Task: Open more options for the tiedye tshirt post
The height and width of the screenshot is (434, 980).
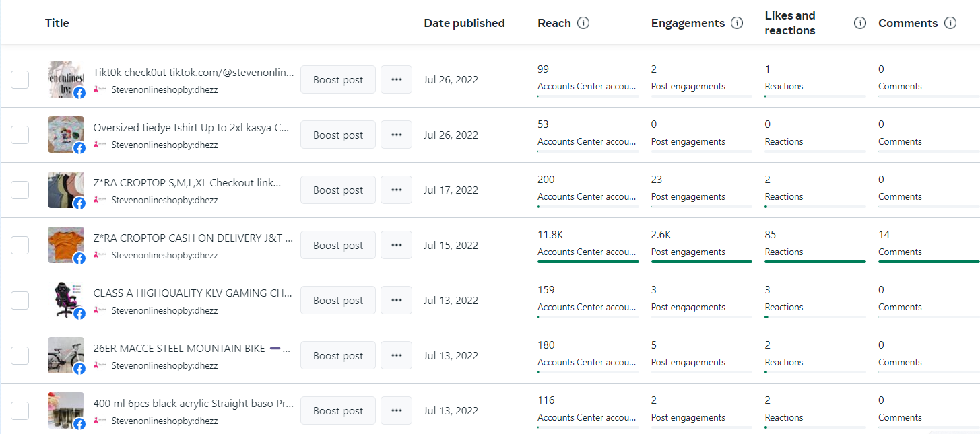Action: pyautogui.click(x=396, y=135)
